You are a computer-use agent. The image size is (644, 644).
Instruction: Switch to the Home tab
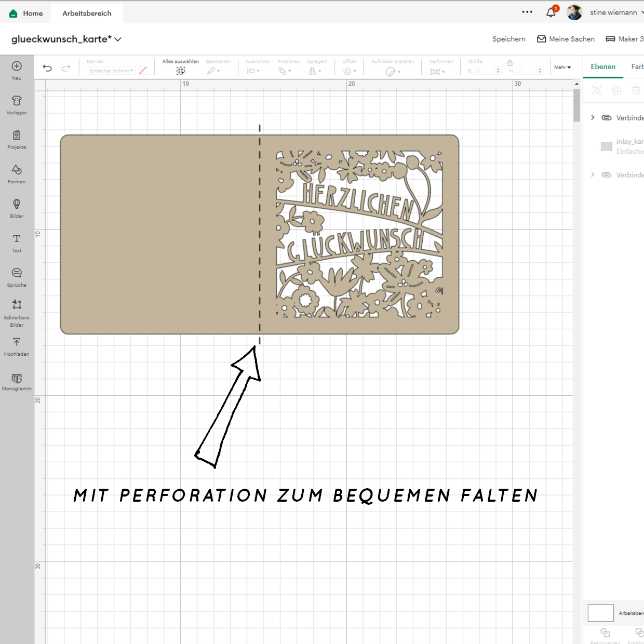pyautogui.click(x=26, y=14)
